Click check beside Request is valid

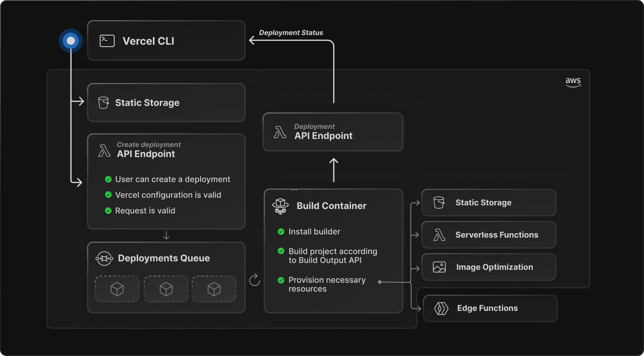(108, 210)
